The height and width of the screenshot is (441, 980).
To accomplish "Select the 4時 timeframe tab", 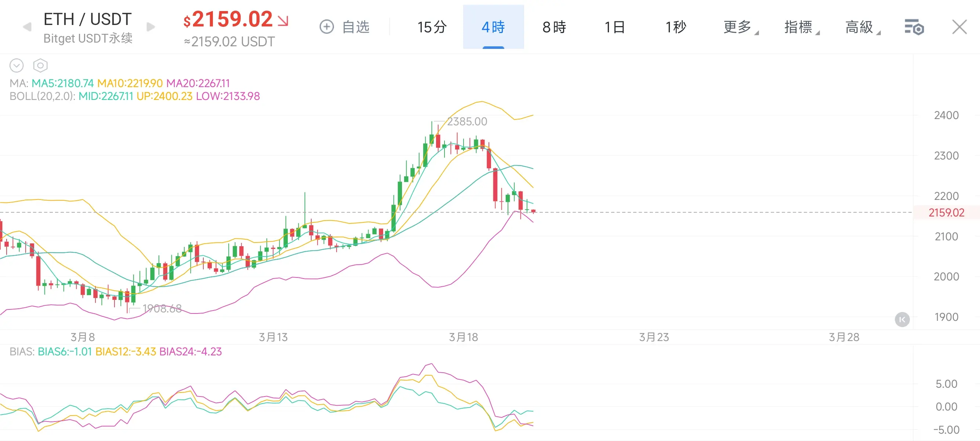I will [x=493, y=27].
